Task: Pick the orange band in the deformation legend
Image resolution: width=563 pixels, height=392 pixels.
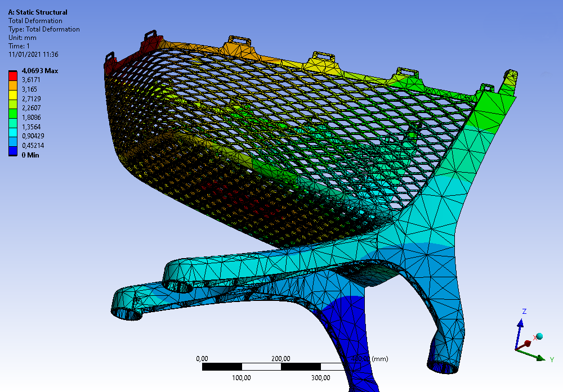Action: (x=13, y=85)
